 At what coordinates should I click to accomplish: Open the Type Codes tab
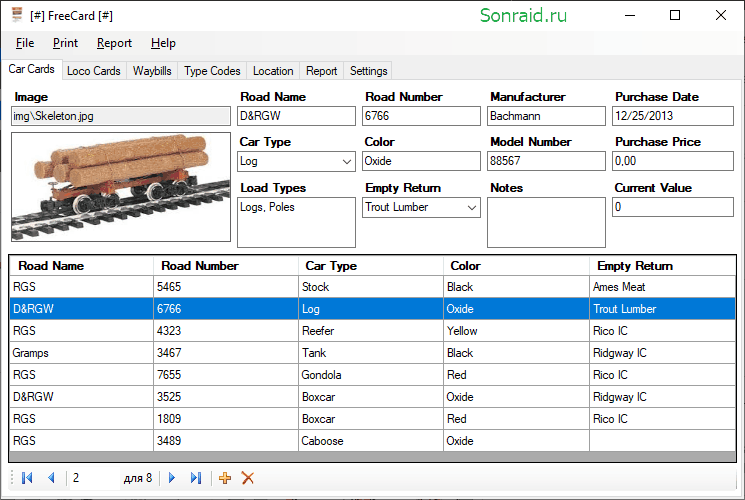212,71
